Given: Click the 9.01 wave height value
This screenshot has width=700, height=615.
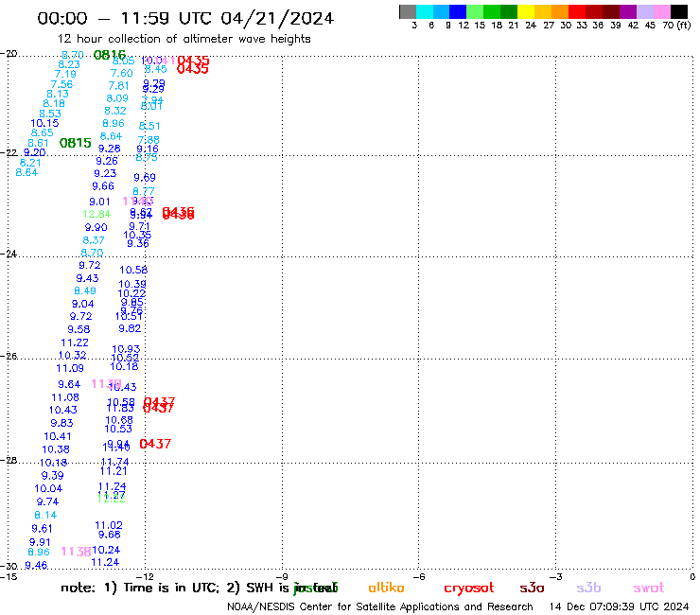Looking at the screenshot, I should (99, 202).
